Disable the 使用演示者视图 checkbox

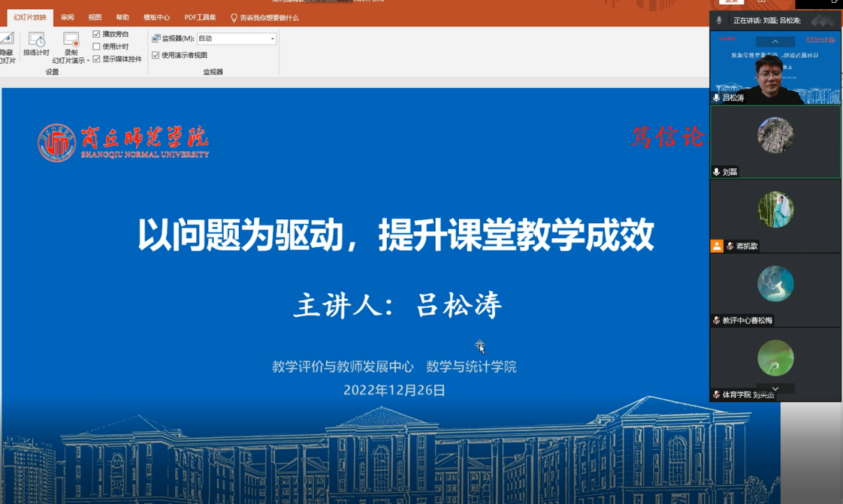(156, 55)
